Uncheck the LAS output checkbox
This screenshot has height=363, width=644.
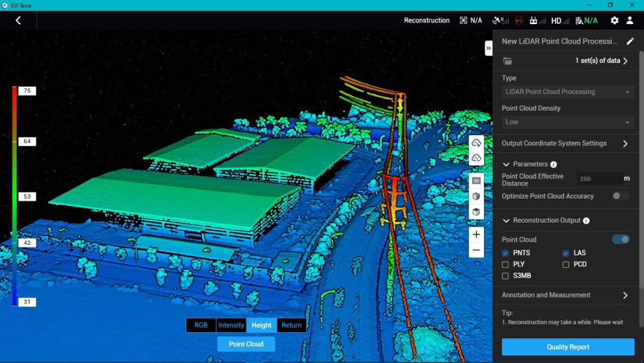pyautogui.click(x=566, y=253)
